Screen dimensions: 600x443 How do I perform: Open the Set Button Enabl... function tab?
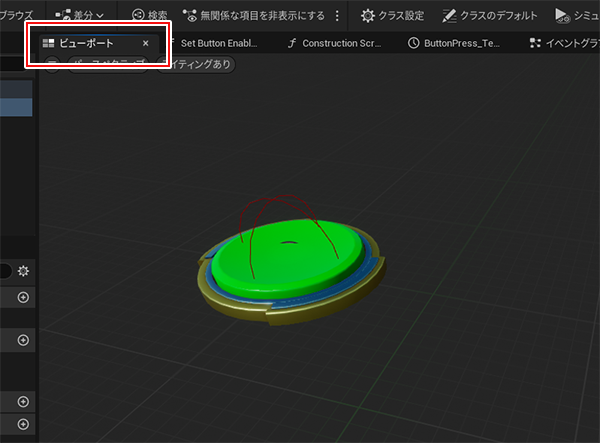click(x=218, y=44)
